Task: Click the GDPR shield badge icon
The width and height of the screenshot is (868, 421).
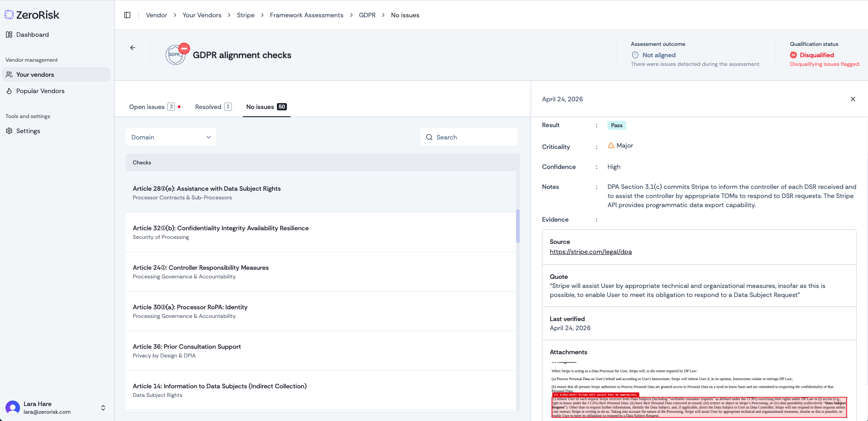Action: (176, 55)
